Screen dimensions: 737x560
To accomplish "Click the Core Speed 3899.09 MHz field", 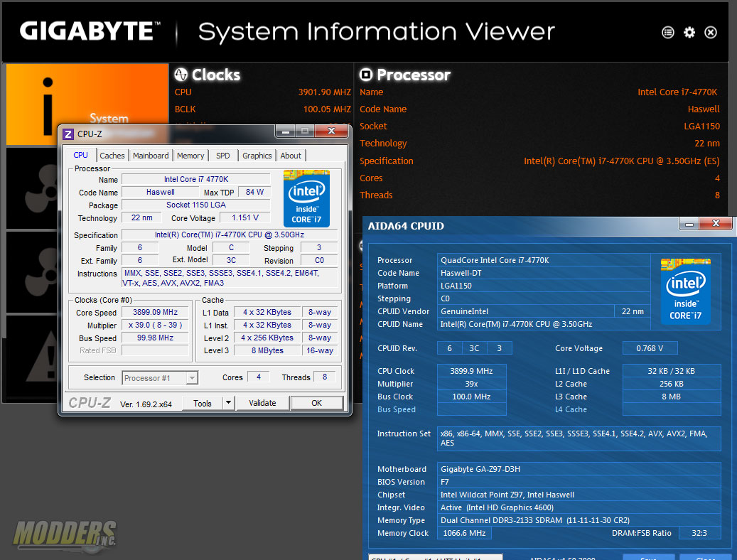I will point(155,312).
